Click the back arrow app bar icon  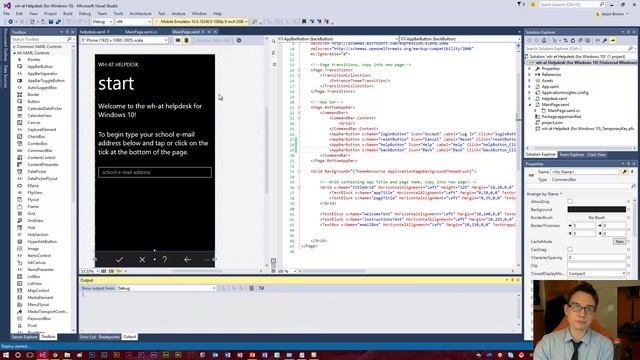[x=187, y=260]
